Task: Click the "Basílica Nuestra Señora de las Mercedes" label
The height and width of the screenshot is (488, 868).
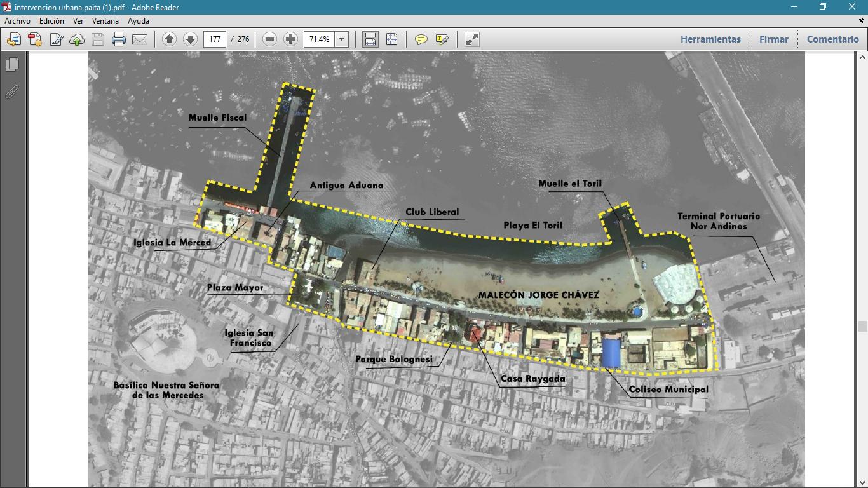Action: coord(166,390)
